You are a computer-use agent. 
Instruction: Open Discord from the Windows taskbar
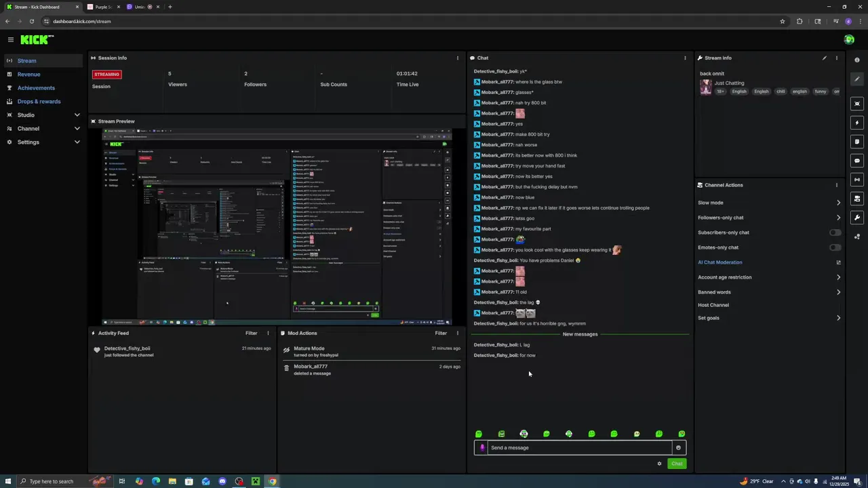click(222, 481)
